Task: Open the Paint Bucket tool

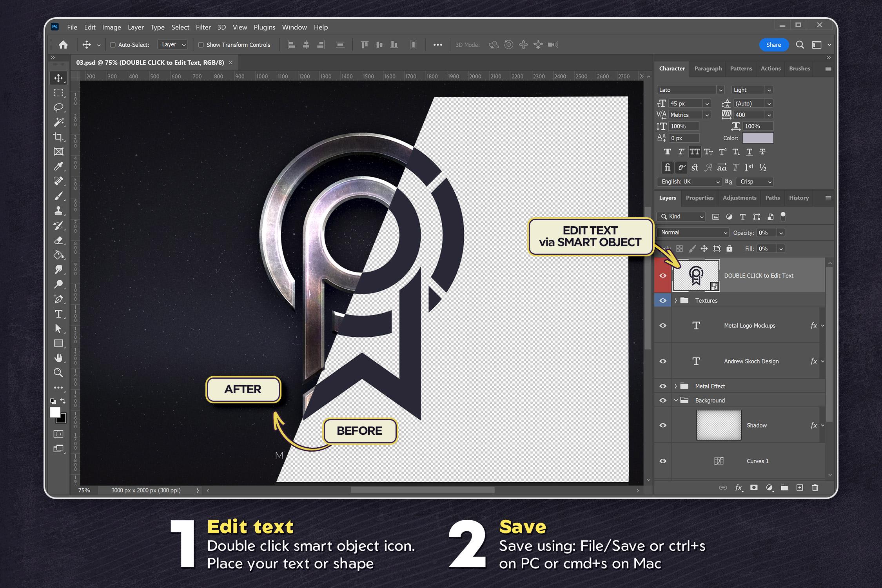Action: coord(59,255)
